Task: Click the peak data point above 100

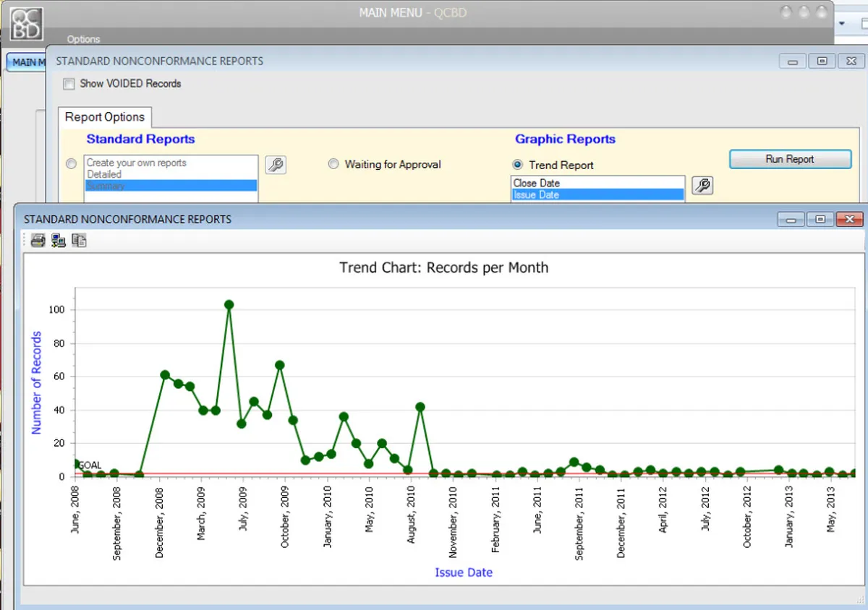Action: 229,305
